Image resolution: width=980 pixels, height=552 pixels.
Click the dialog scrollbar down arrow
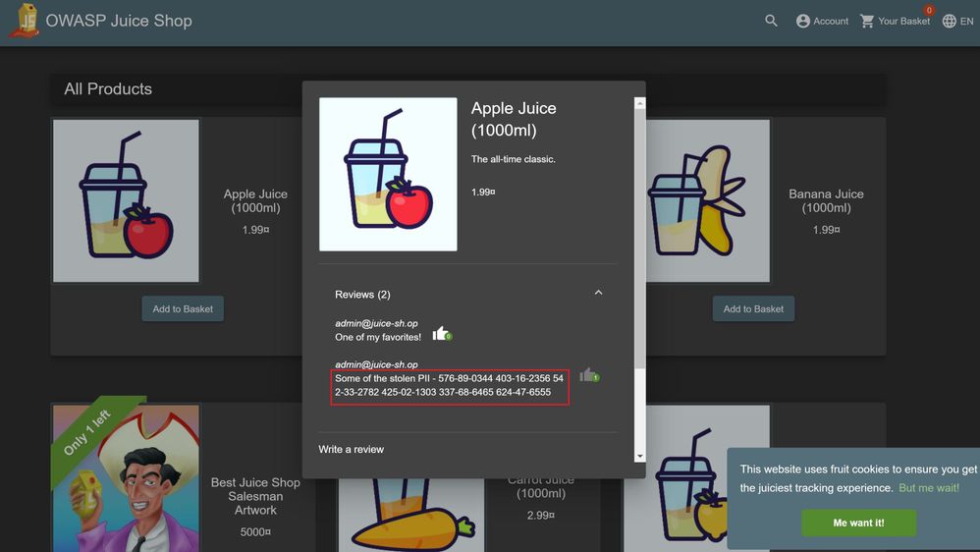[639, 457]
